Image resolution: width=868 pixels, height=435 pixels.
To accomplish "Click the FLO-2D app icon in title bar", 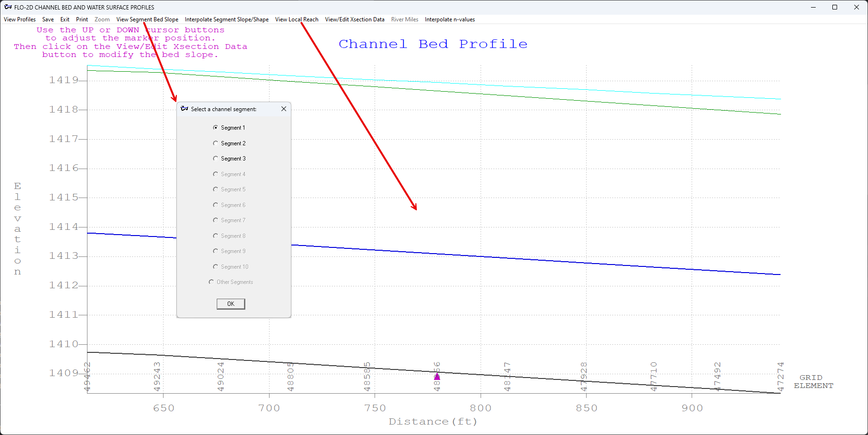I will [8, 7].
